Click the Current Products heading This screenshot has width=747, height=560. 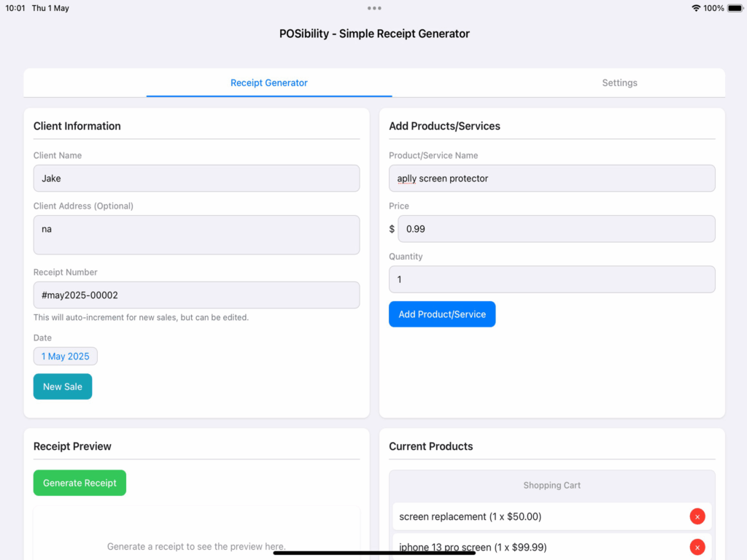(430, 446)
